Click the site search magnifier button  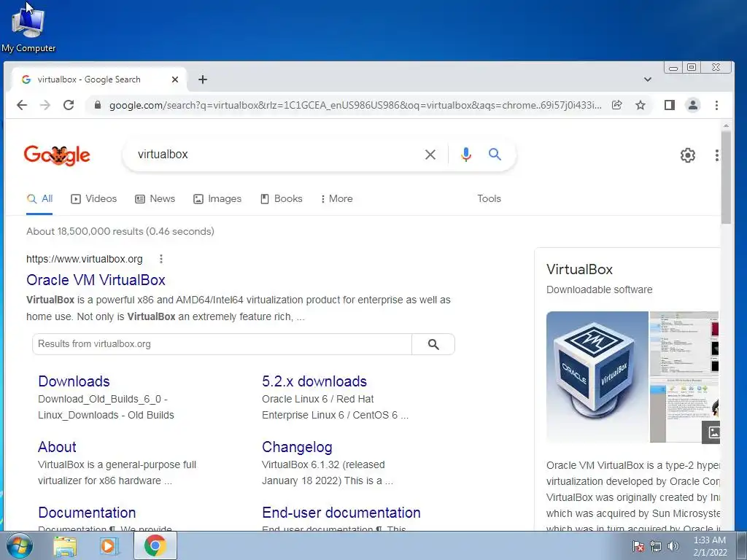(433, 344)
